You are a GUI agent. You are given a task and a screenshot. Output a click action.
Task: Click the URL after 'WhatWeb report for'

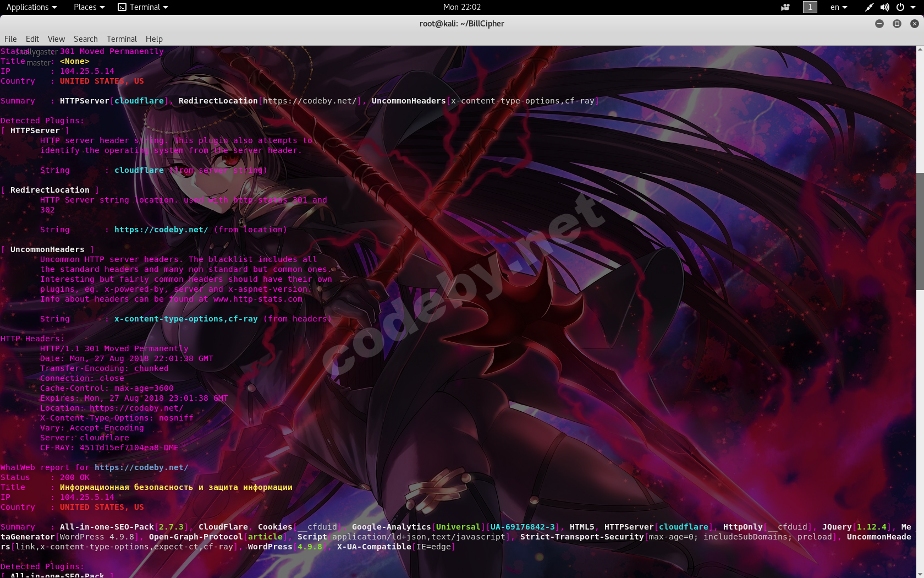[x=141, y=467]
